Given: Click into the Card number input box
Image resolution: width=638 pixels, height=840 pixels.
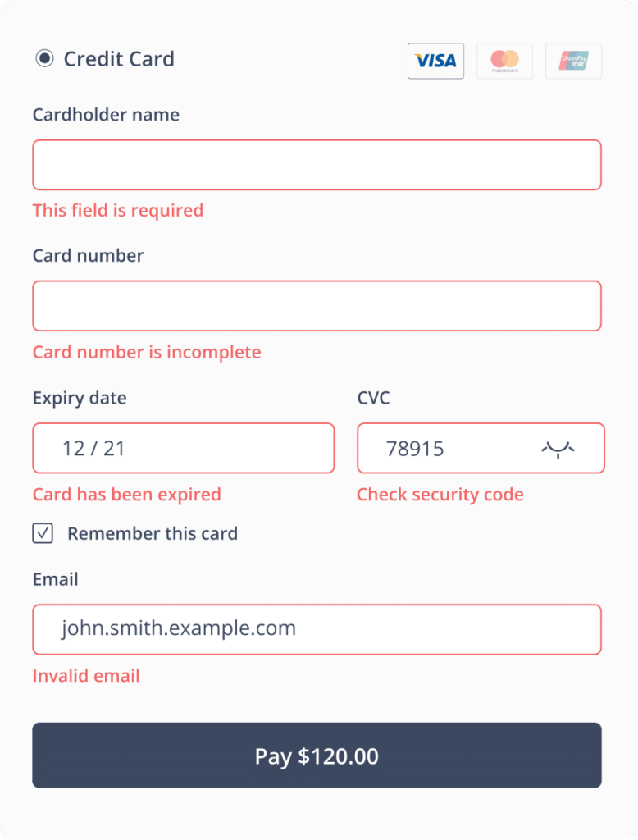Looking at the screenshot, I should point(317,306).
